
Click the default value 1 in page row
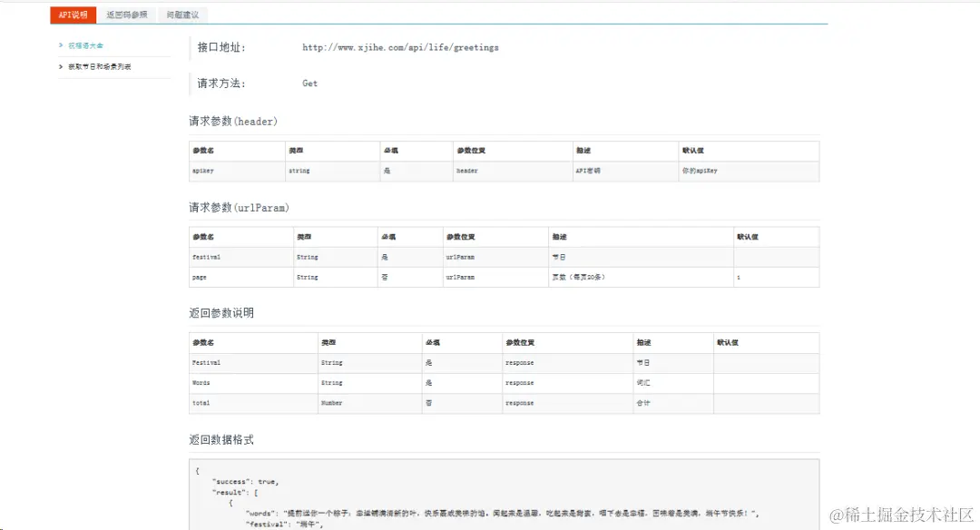(x=776, y=278)
